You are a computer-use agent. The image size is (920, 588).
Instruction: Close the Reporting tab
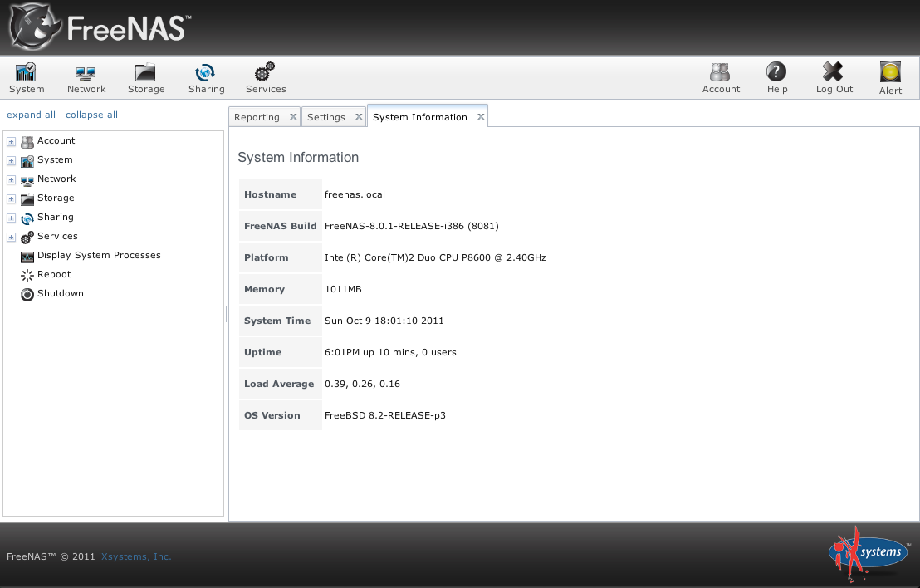click(292, 117)
